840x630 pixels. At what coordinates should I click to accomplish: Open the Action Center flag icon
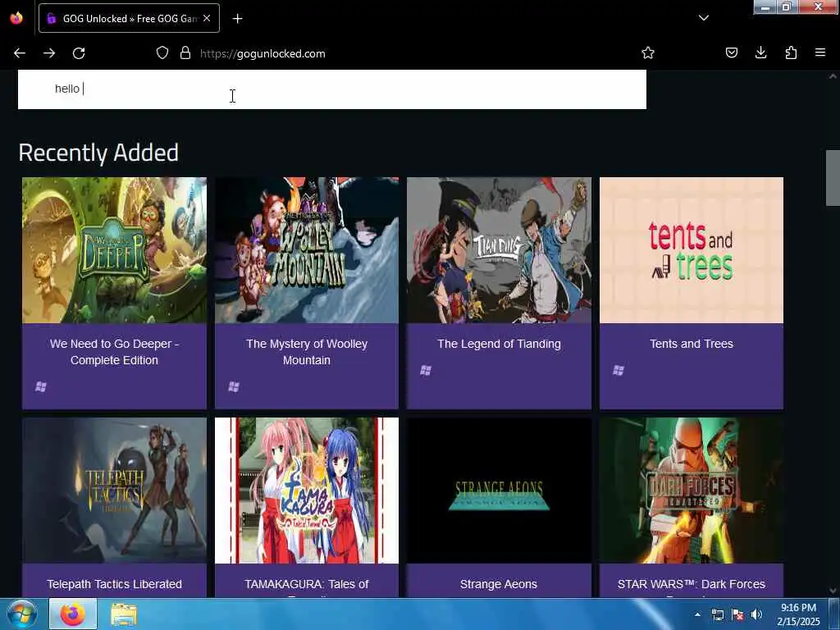click(x=737, y=614)
